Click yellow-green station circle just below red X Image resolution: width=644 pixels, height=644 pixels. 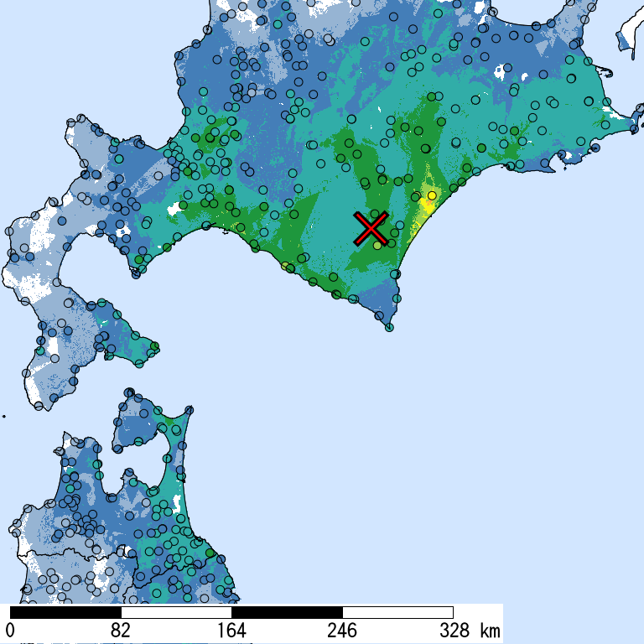click(x=378, y=245)
